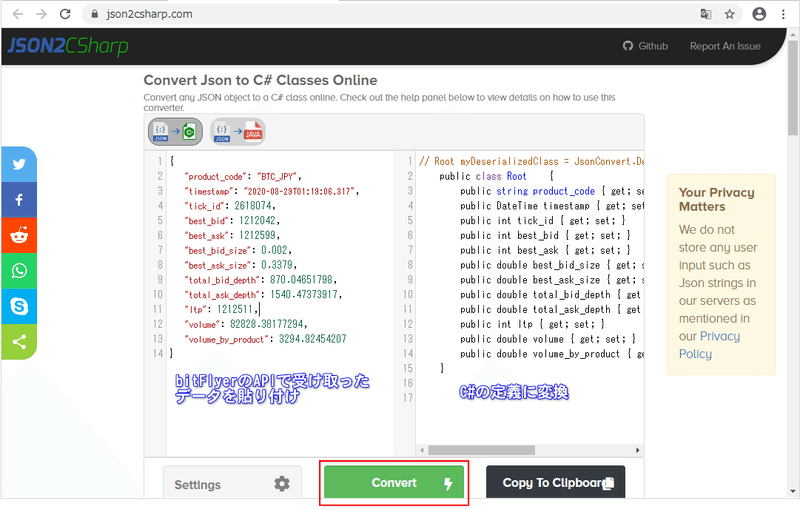Open the browser profile avatar
The image size is (800, 509).
(x=759, y=14)
